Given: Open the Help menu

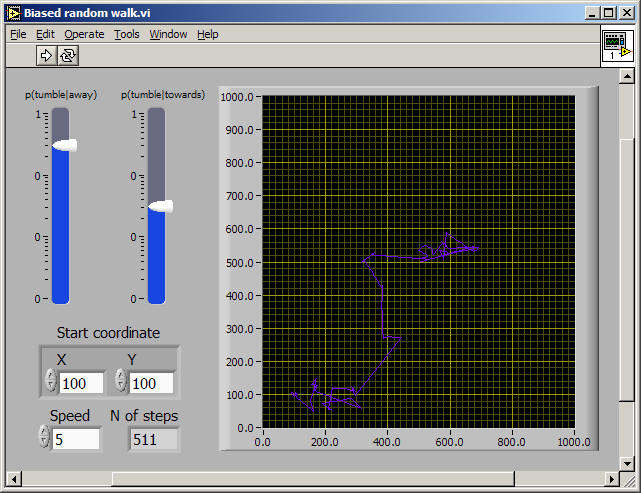Looking at the screenshot, I should pyautogui.click(x=208, y=34).
